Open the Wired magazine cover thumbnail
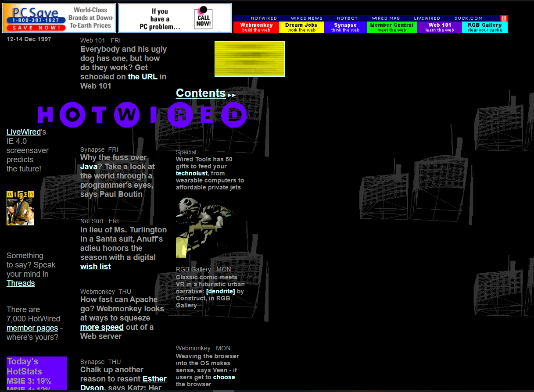 20,208
